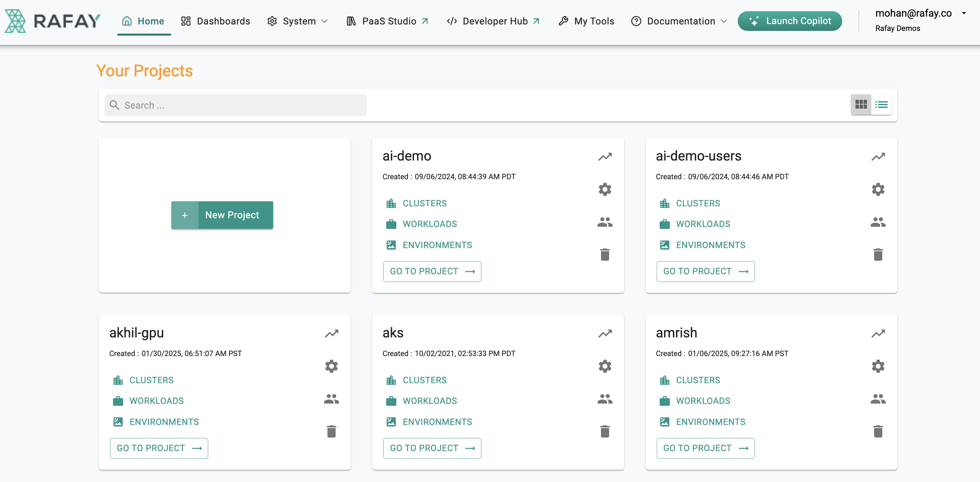Viewport: 980px width, 482px height.
Task: Open My Tools
Action: tap(586, 21)
